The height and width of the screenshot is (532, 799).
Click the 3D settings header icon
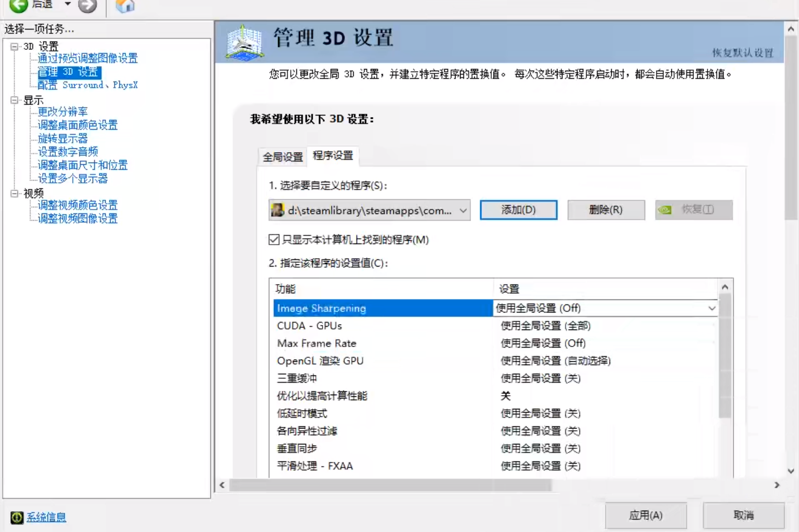pyautogui.click(x=245, y=42)
